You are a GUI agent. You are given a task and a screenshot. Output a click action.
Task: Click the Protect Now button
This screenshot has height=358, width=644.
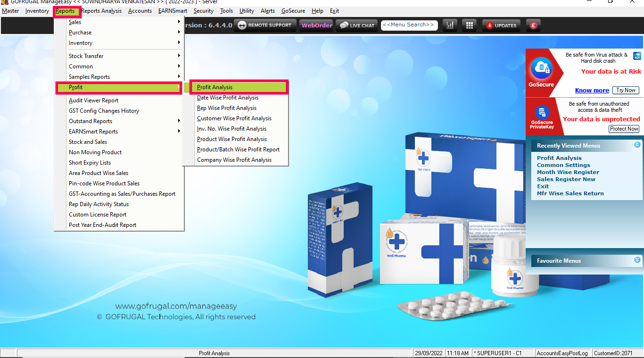pos(624,129)
